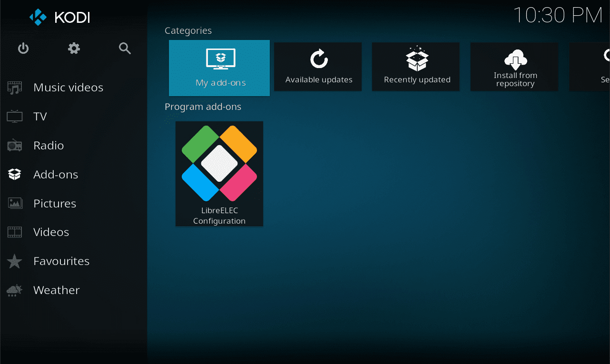Select Music videos menu label

coord(68,88)
